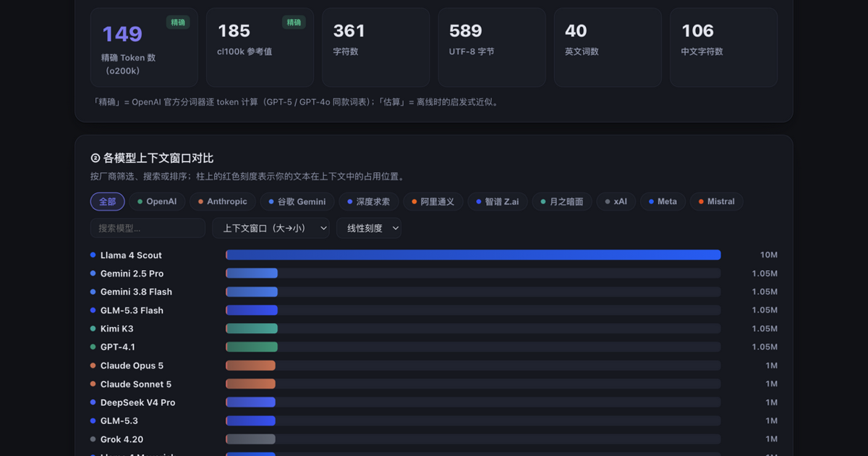Click the 中文字符数 label
Screen dimensions: 868x456
click(x=702, y=52)
